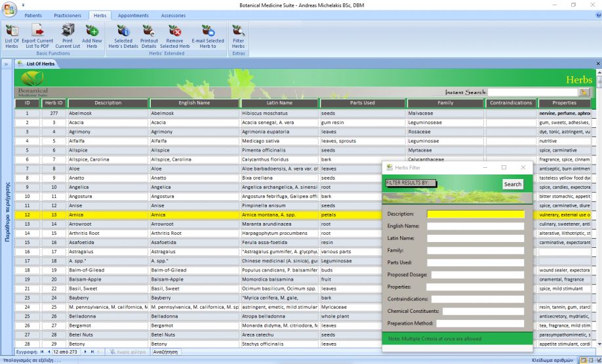Print the current list
Viewport: 602px width, 364px height.
tap(68, 36)
